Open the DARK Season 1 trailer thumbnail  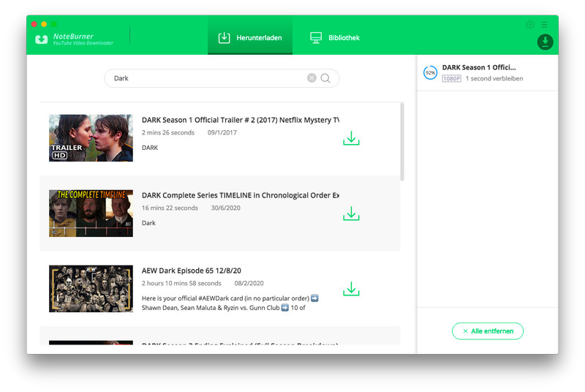(x=91, y=138)
